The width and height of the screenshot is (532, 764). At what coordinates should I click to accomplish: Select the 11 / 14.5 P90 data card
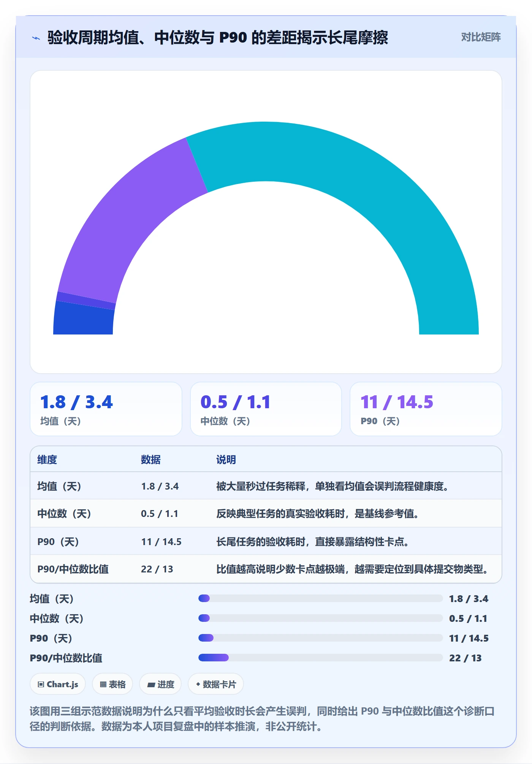[x=426, y=409]
